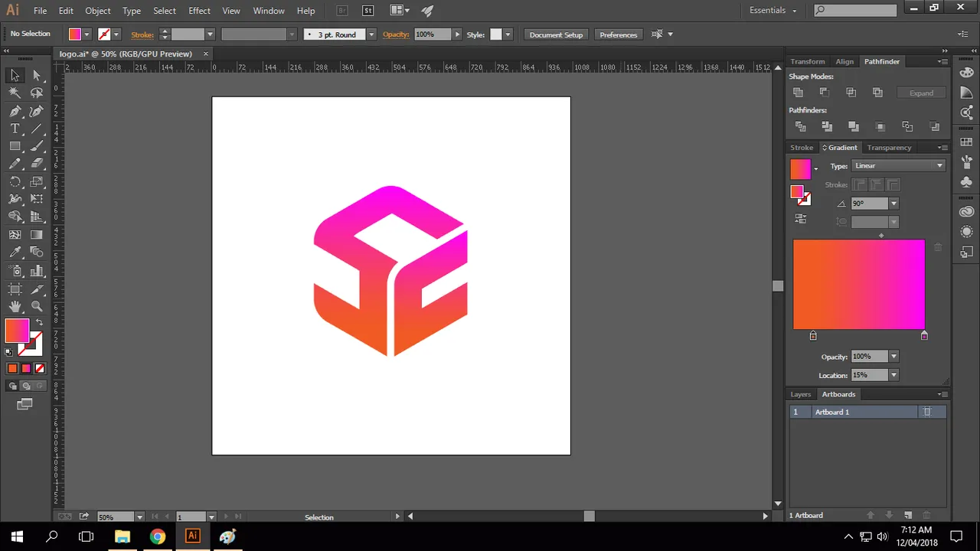Toggle Draw Normal mode

coord(13,386)
